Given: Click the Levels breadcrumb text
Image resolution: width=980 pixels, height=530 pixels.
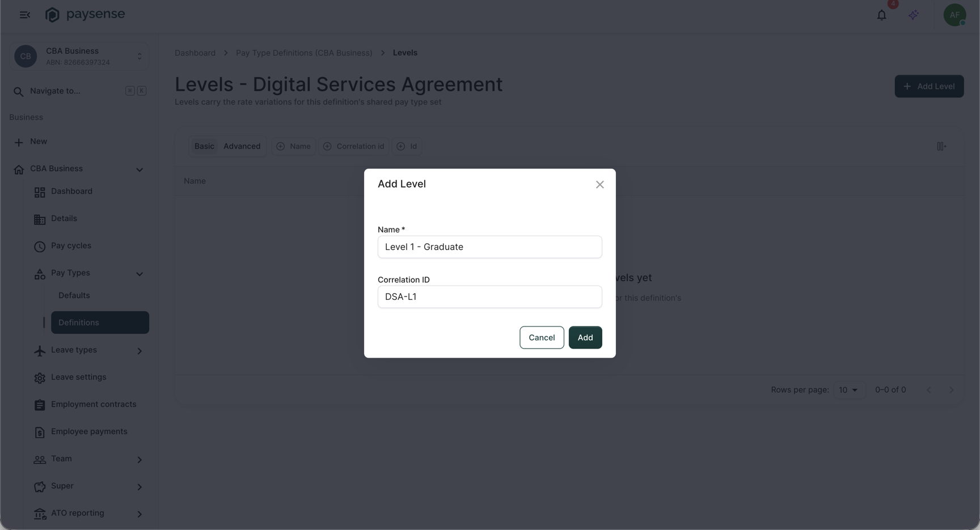Looking at the screenshot, I should tap(405, 53).
